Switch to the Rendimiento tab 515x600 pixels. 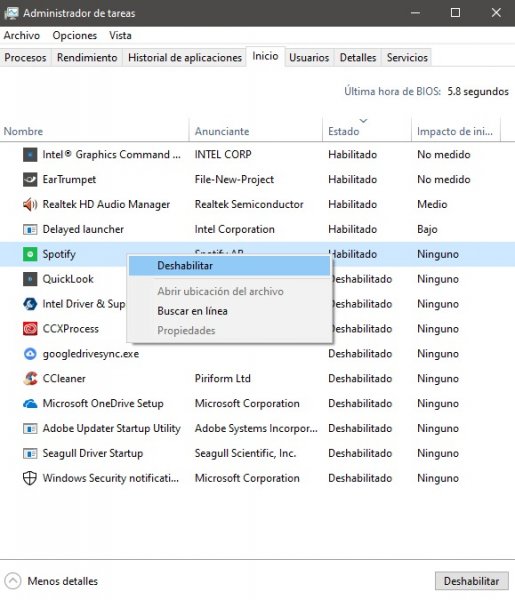87,57
